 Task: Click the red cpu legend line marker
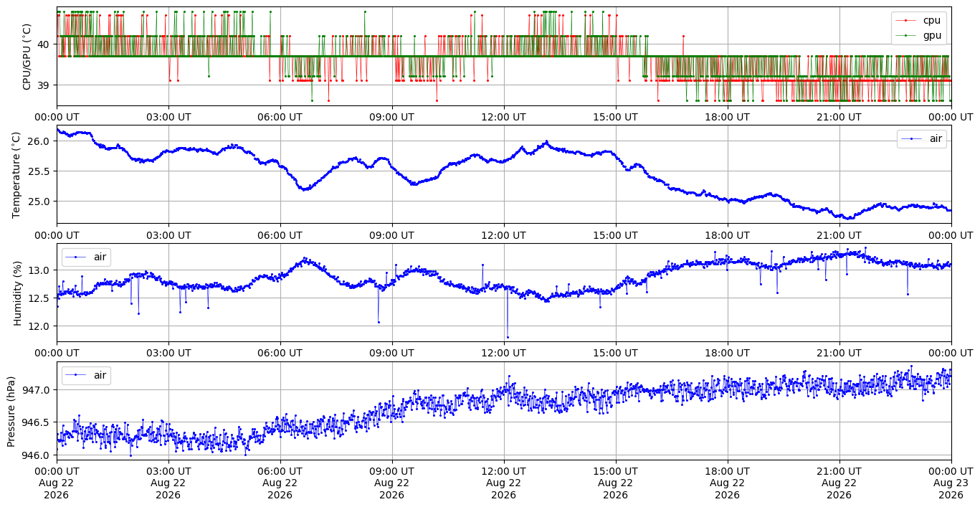coord(906,21)
